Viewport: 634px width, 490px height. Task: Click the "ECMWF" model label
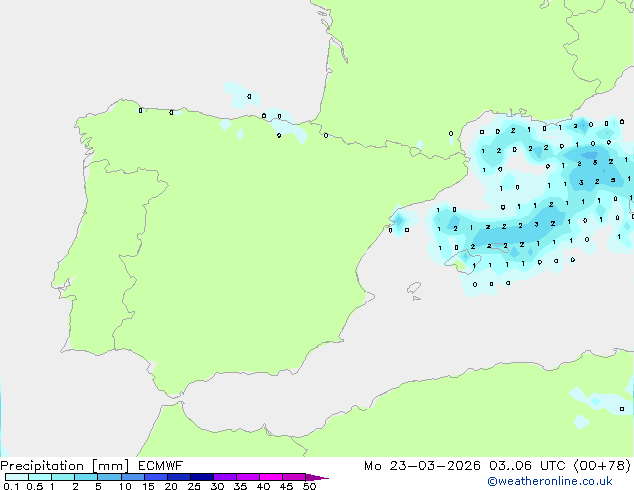pyautogui.click(x=161, y=466)
